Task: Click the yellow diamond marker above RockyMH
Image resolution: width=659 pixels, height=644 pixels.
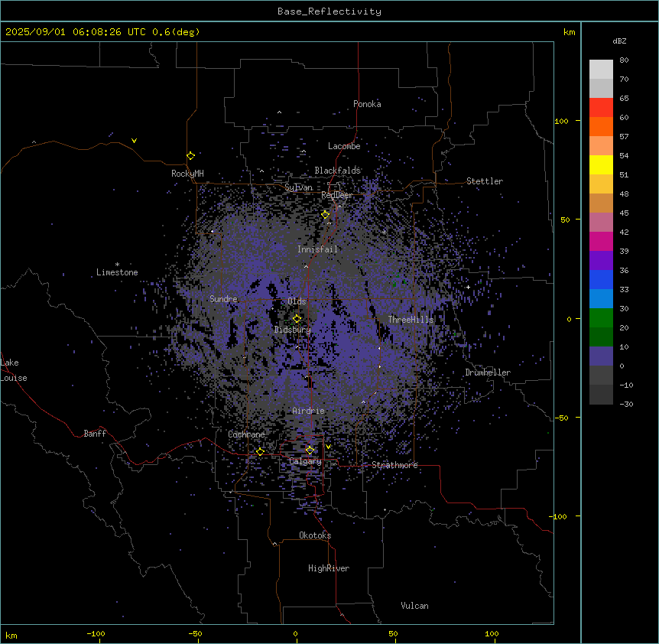Action: click(190, 155)
